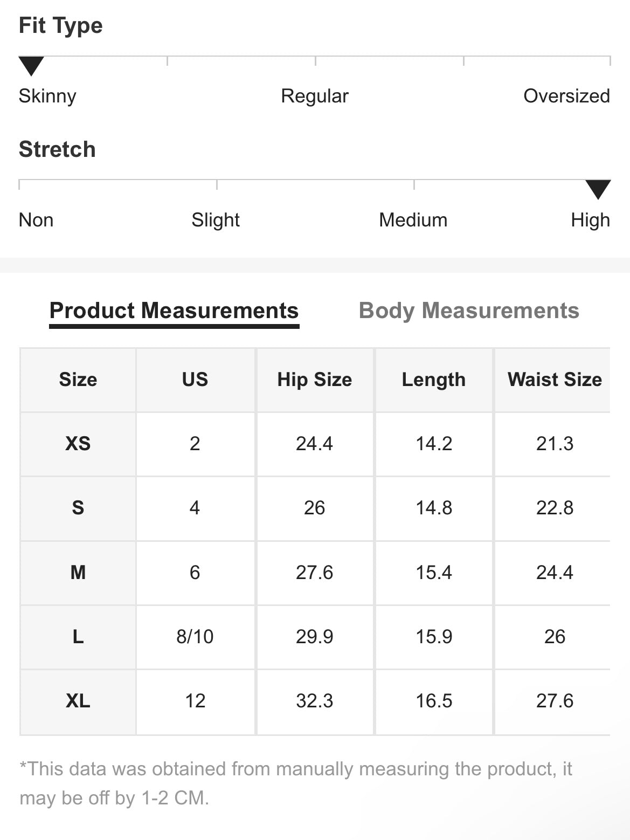Click the Medium stretch label
Screen dimensions: 630x840
413,220
